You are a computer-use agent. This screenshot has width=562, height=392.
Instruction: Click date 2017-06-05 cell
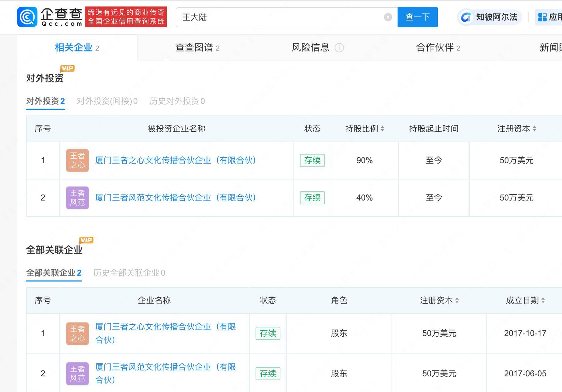pos(525,374)
